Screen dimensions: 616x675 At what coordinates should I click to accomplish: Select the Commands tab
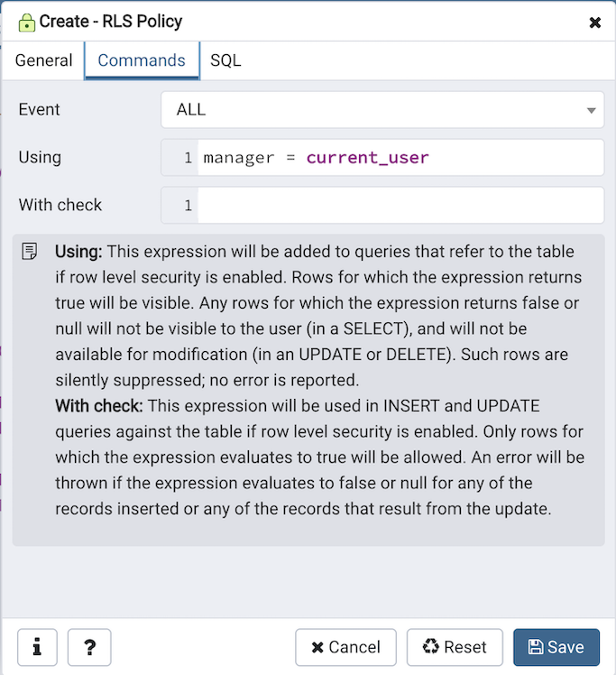tap(142, 60)
